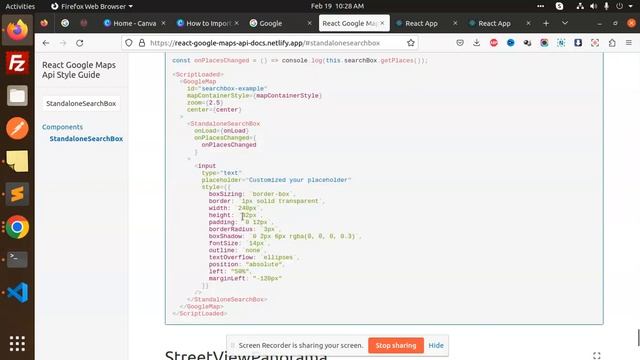The height and width of the screenshot is (360, 640).
Task: Toggle fullscreen icon beside StreetViewPanorama heading
Action: pos(597,356)
